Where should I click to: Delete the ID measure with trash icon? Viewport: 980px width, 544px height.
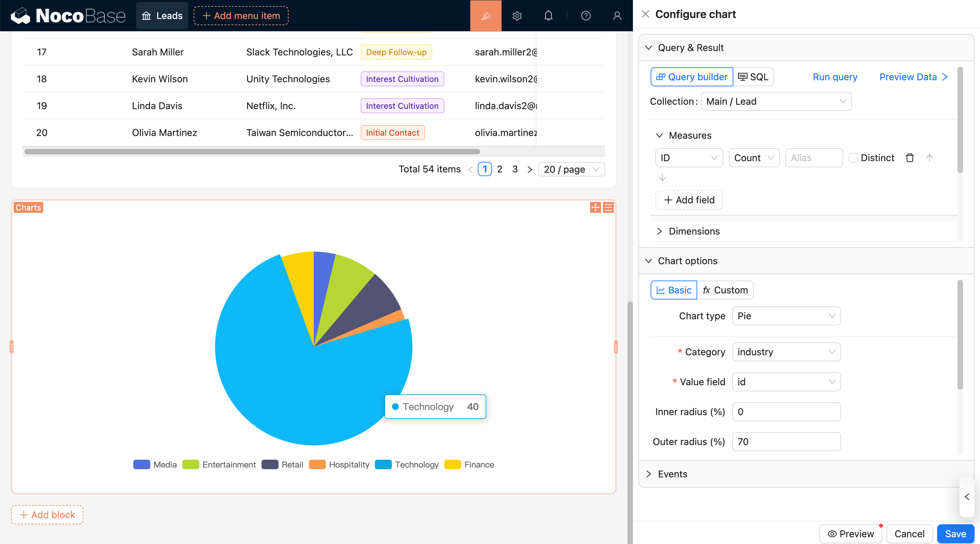(910, 158)
